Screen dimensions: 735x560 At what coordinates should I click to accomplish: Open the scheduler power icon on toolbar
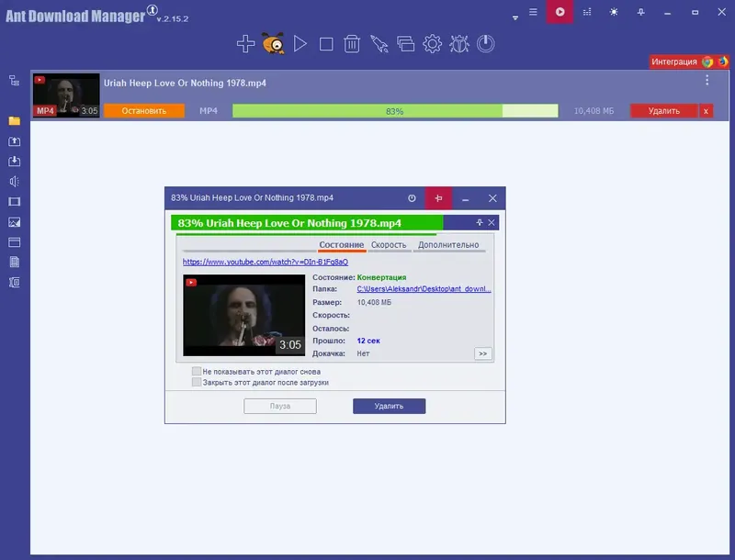(x=483, y=42)
